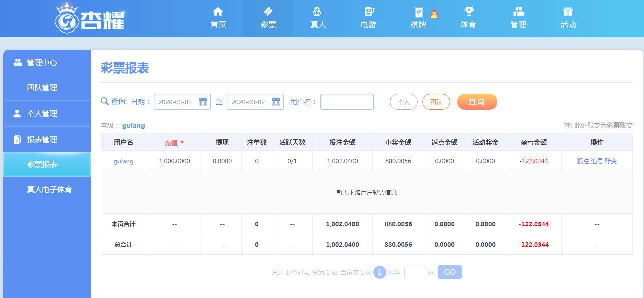Click the 中奖金额 column header
This screenshot has height=298, width=644.
[x=398, y=142]
